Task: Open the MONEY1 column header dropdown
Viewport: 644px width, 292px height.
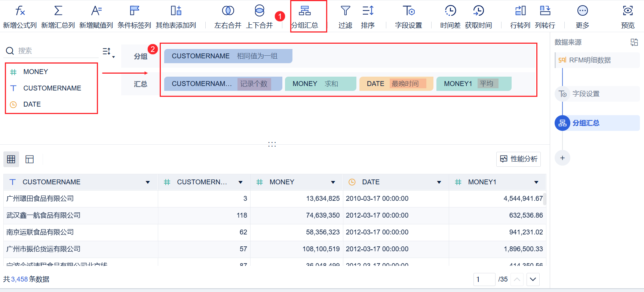Action: [536, 182]
